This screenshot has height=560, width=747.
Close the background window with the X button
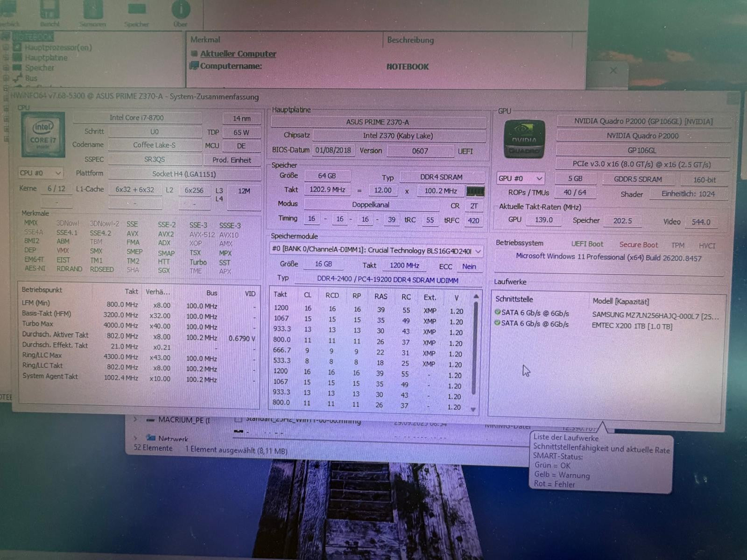point(613,70)
